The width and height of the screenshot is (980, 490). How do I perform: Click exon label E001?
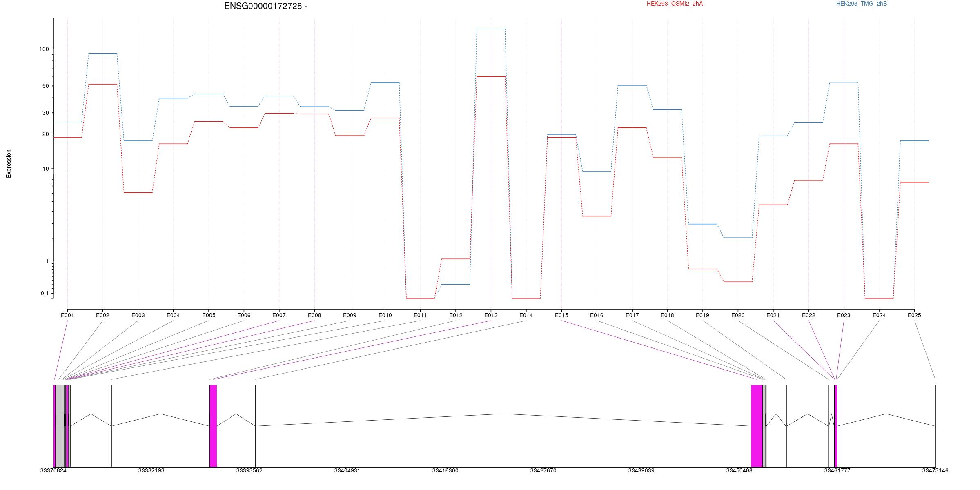(67, 315)
